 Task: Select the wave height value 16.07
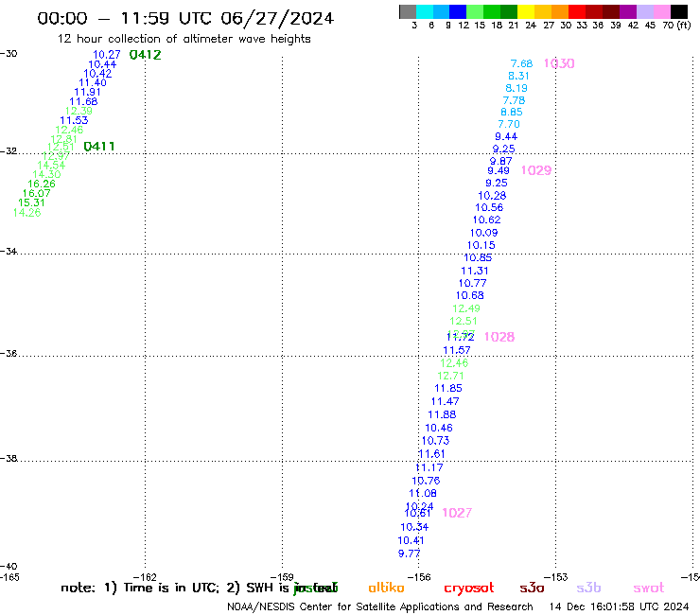tap(37, 193)
